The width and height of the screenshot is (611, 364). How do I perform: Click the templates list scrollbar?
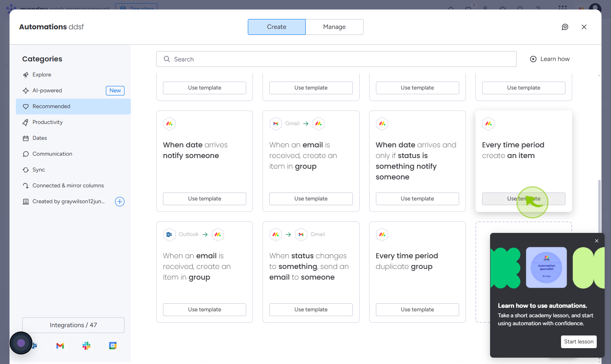(x=599, y=206)
